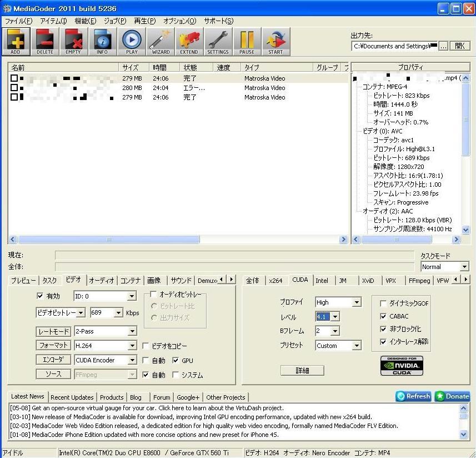Viewport: 476px width, 458px height.
Task: Select the ビットレート比 radio button
Action: coord(154,306)
